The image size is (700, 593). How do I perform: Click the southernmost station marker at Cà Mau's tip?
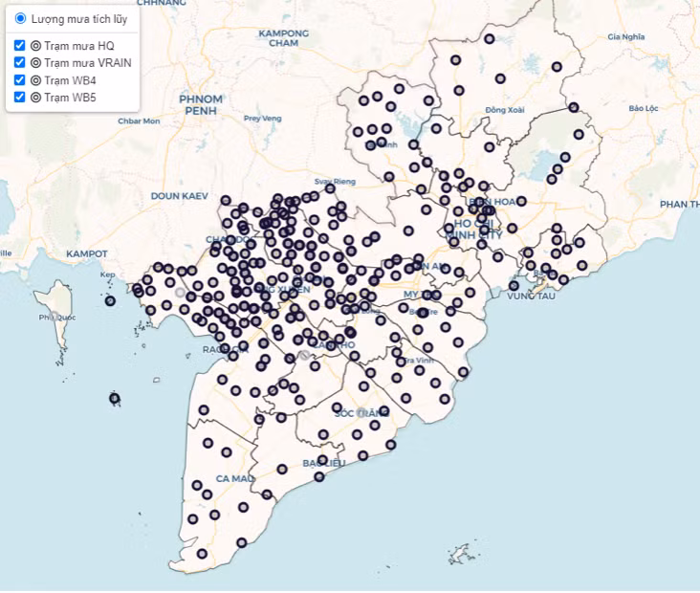(202, 553)
